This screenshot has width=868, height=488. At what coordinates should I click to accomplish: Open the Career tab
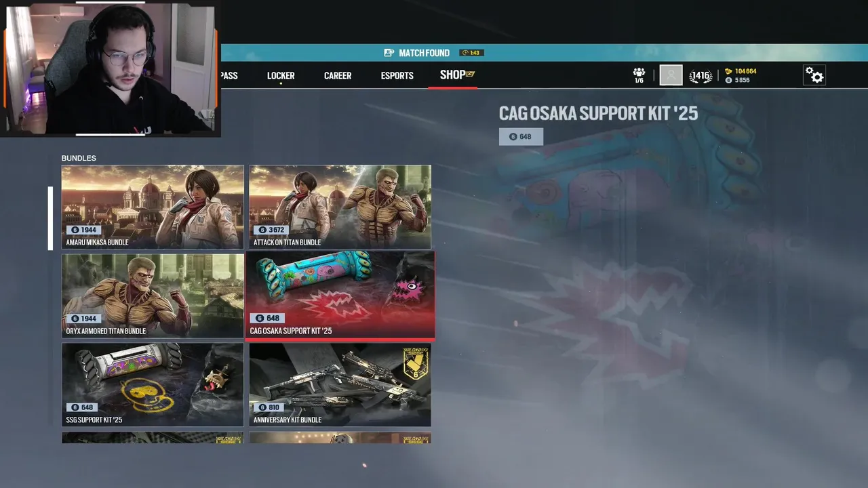(x=338, y=75)
